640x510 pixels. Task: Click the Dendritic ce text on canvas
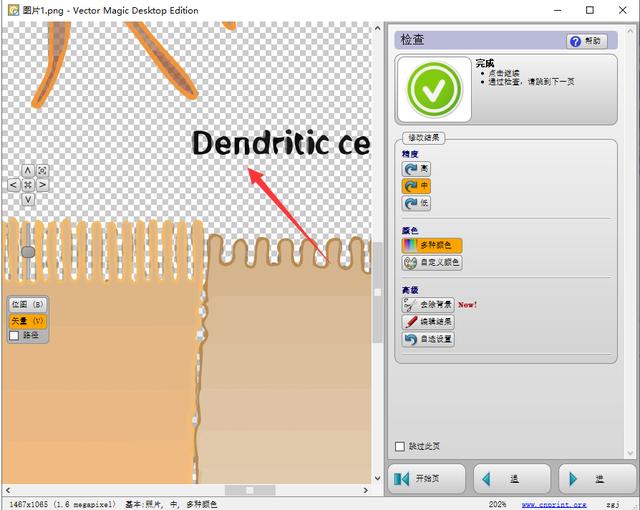coord(281,143)
